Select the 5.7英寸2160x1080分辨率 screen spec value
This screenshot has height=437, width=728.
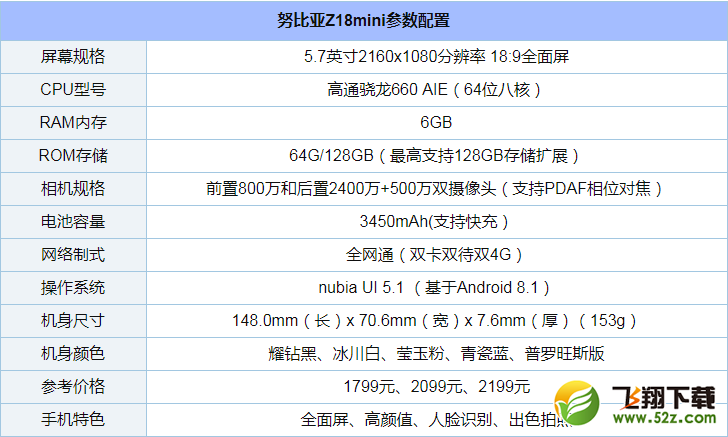436,57
